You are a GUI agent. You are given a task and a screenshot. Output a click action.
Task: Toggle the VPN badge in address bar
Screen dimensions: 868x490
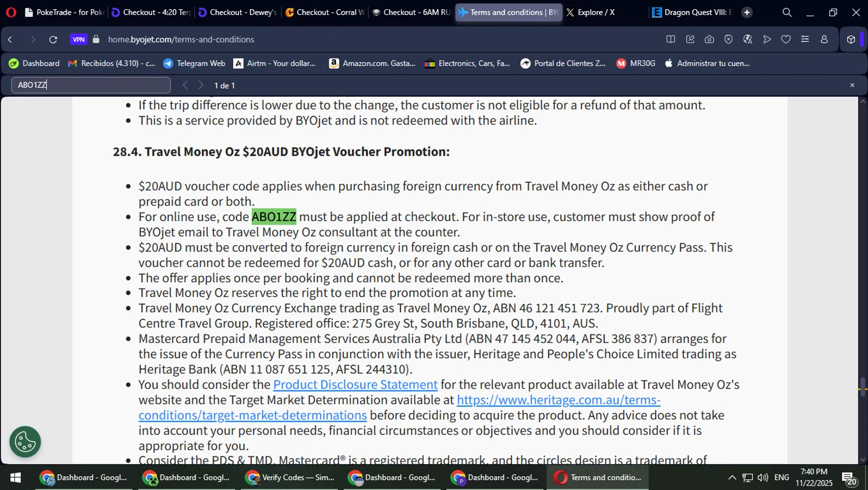tap(79, 39)
